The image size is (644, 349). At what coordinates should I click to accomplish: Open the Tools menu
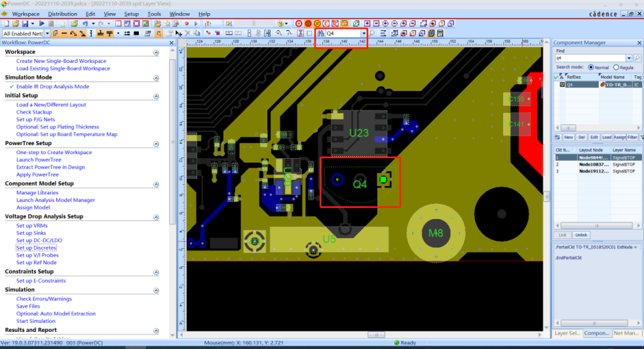(x=154, y=14)
